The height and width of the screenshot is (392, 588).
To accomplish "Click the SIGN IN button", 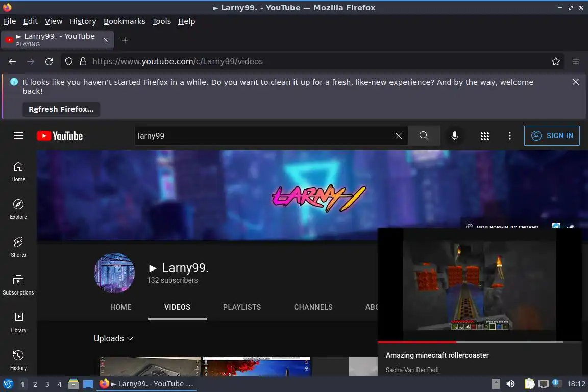I will (552, 136).
